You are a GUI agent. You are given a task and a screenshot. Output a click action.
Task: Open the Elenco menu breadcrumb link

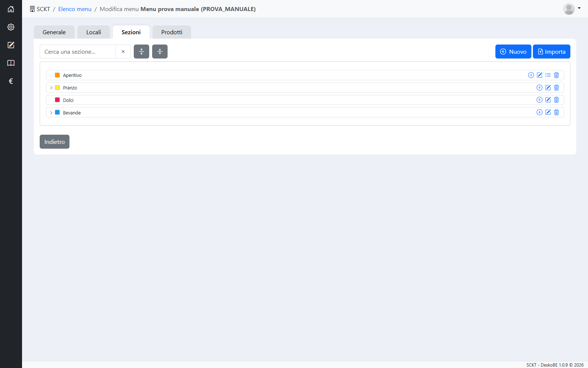[75, 9]
